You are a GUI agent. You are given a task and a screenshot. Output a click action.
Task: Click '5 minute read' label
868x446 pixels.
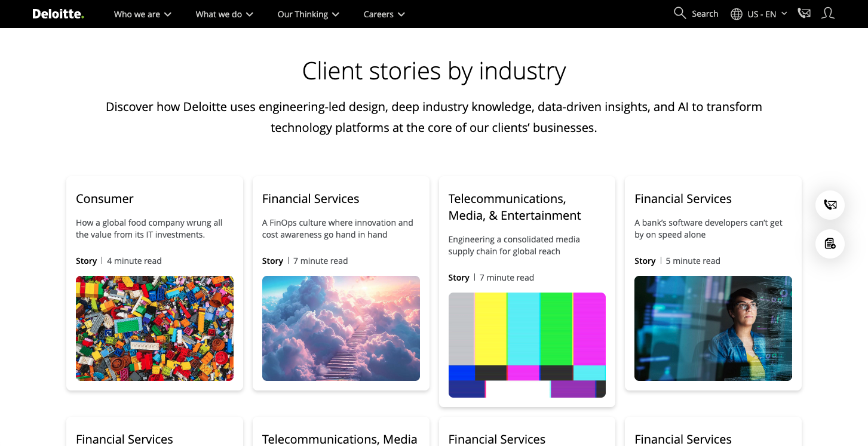[693, 261]
